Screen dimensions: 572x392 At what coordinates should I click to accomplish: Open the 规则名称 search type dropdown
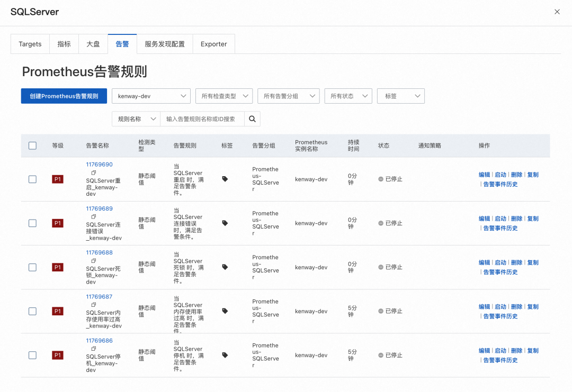[x=136, y=118]
